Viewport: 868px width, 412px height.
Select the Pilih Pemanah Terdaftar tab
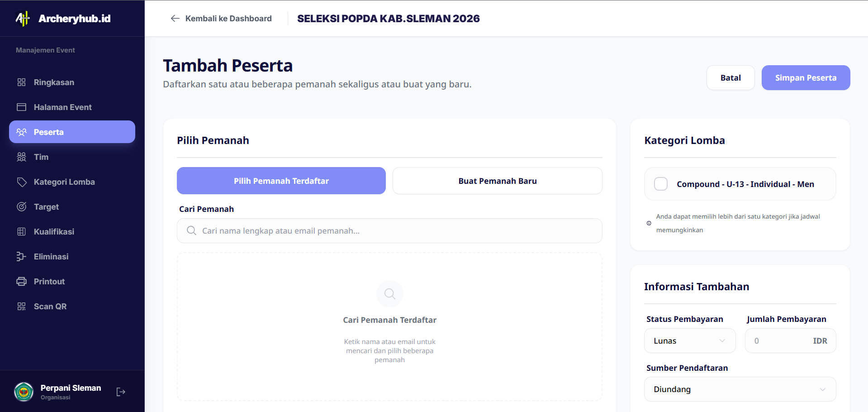click(281, 181)
